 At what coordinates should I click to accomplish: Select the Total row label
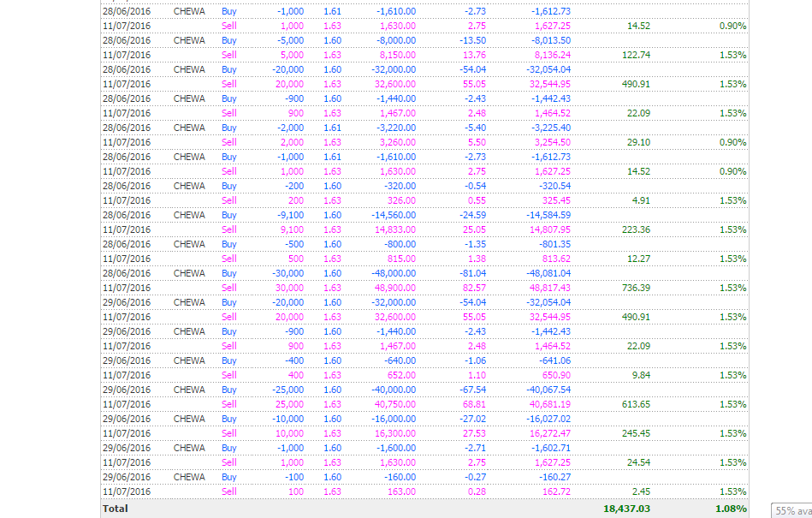(x=116, y=508)
